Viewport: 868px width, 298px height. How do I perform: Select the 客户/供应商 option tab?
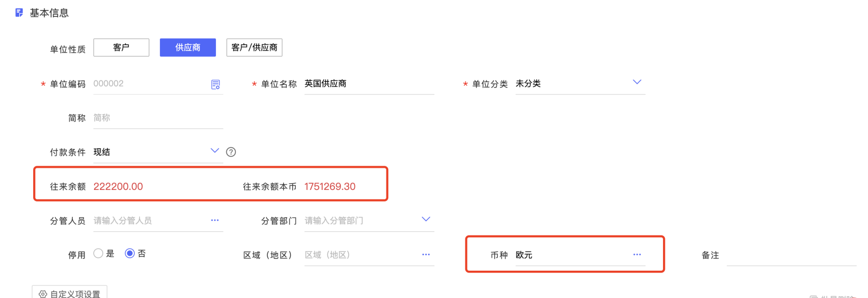(254, 47)
